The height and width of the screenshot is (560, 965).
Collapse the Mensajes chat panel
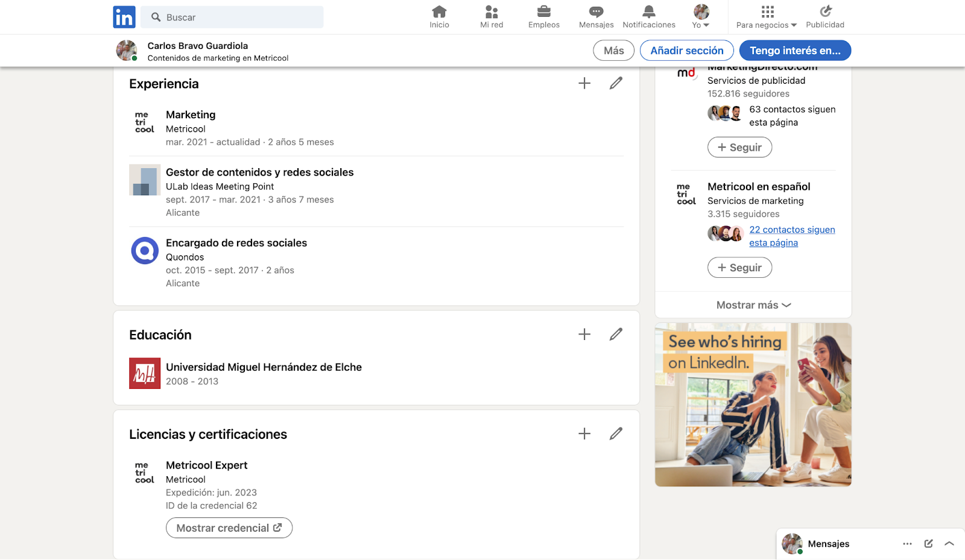[x=948, y=543]
